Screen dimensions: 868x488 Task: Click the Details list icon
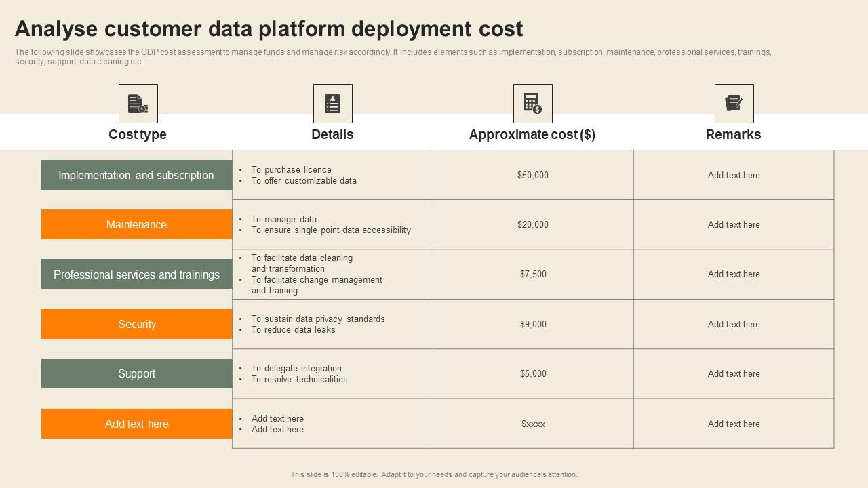click(x=332, y=104)
